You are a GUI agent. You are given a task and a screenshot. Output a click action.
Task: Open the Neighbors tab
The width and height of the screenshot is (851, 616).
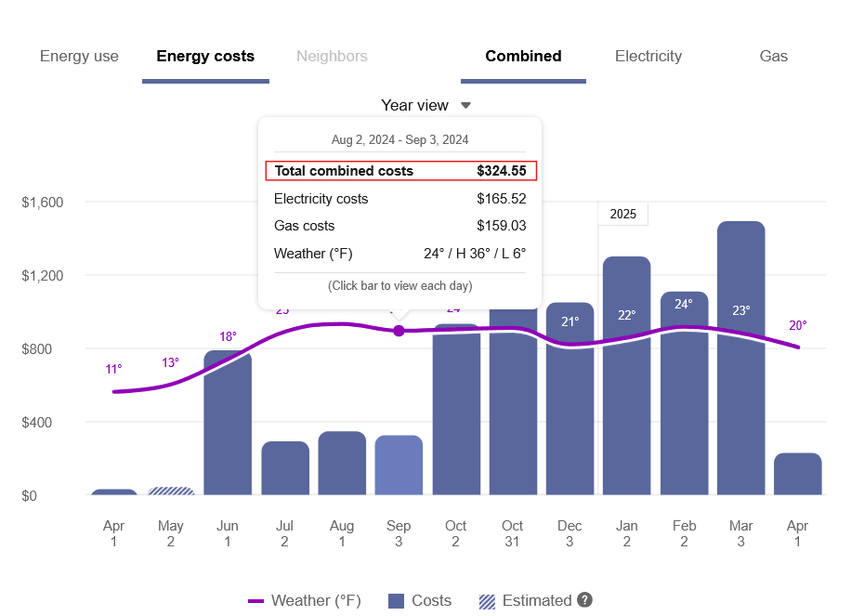click(332, 56)
